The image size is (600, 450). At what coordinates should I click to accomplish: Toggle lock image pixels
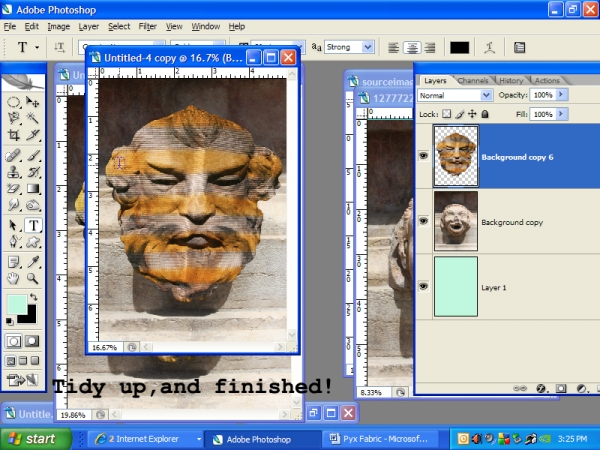460,114
